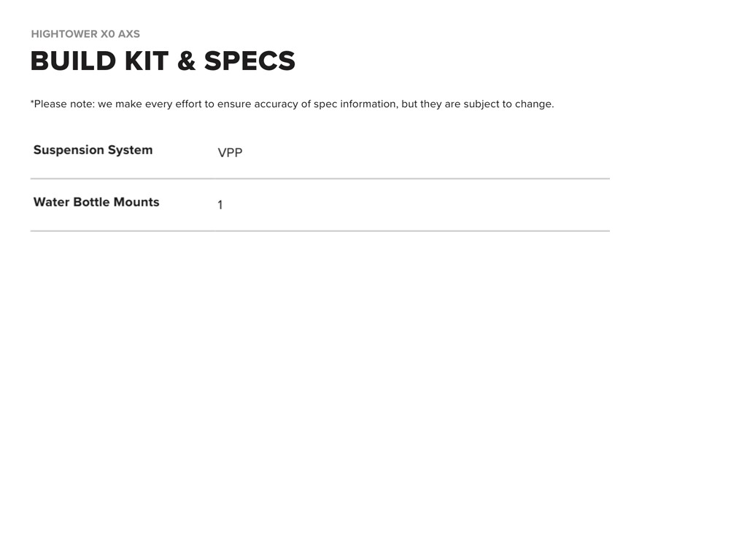Click the word HIGHTOWER in the subtitle

point(64,34)
